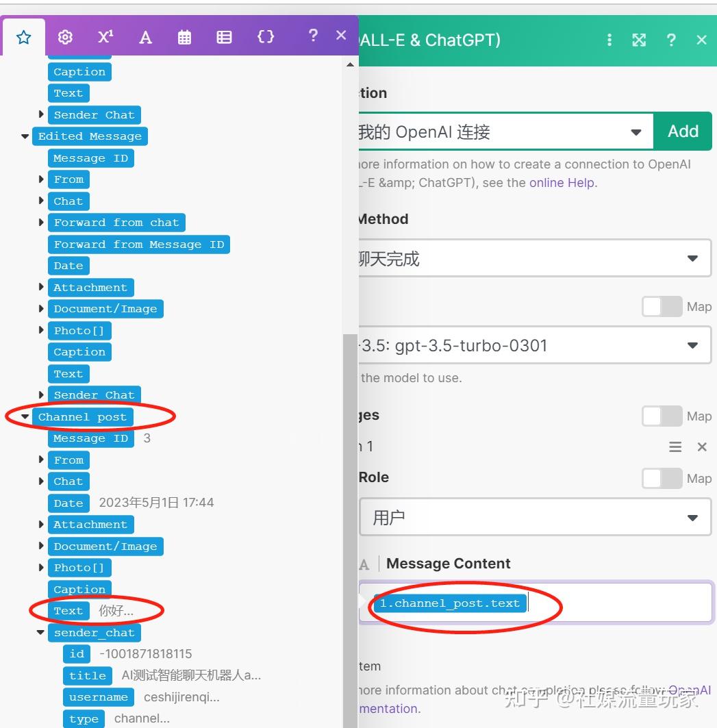Select the Text pill with value 你好

pyautogui.click(x=68, y=611)
